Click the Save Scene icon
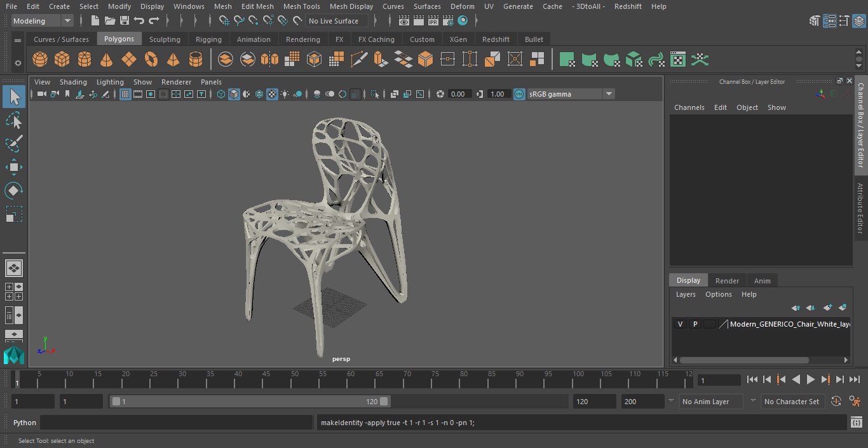Image resolution: width=868 pixels, height=448 pixels. 124,21
